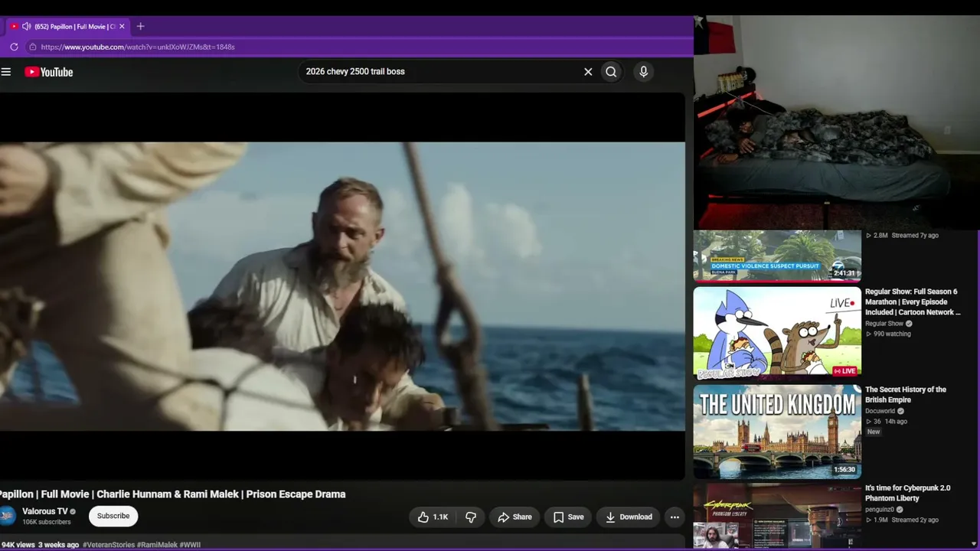Screen dimensions: 980x551
Task: Share the Papillon video
Action: [514, 517]
